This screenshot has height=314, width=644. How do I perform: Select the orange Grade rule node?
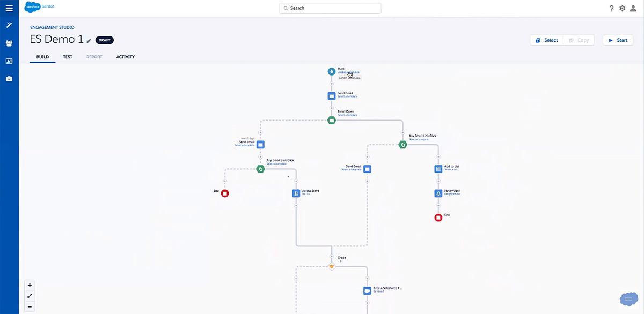point(332,266)
